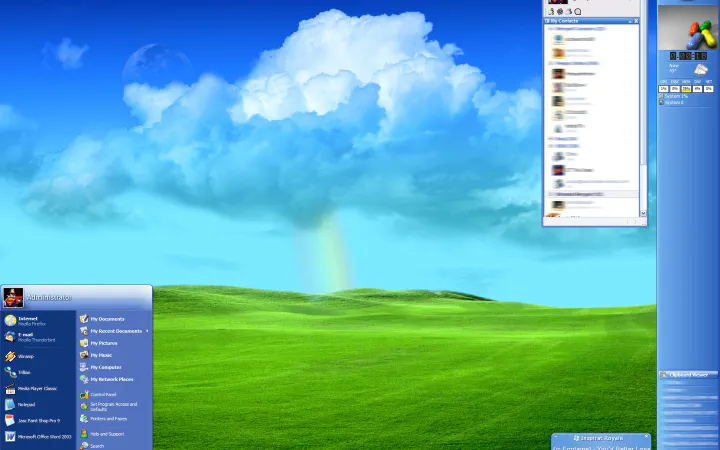Open the My Network Places text entry
720x450 pixels.
click(112, 379)
